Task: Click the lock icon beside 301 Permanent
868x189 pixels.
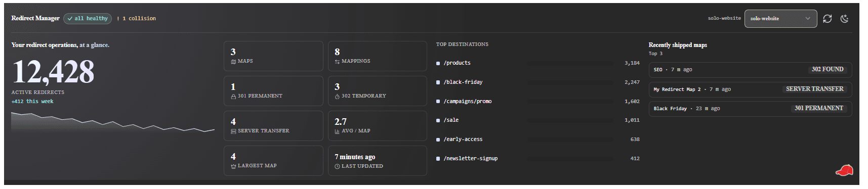Action: pos(233,96)
